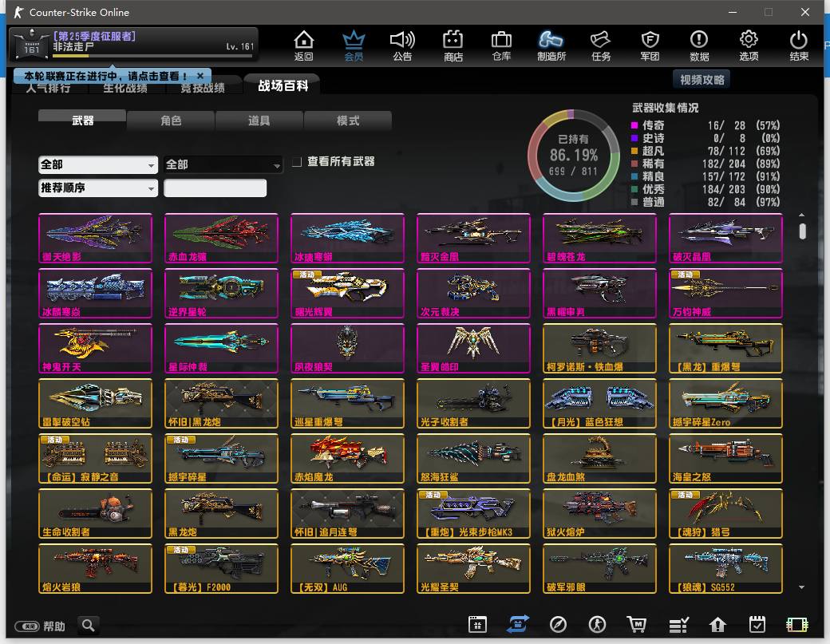Open the 推荐顺序 sort dropdown
This screenshot has height=644, width=830.
point(98,188)
